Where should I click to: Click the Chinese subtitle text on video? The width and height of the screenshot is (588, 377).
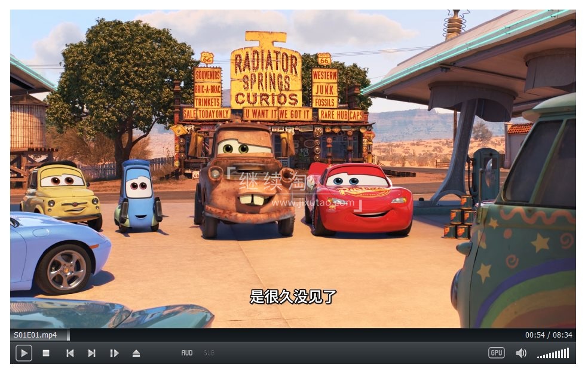click(x=293, y=297)
